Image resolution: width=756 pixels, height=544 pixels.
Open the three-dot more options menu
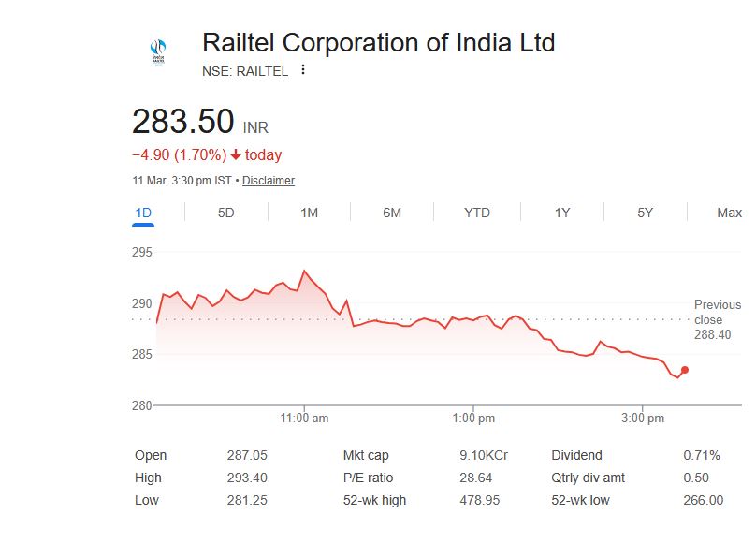tap(302, 70)
